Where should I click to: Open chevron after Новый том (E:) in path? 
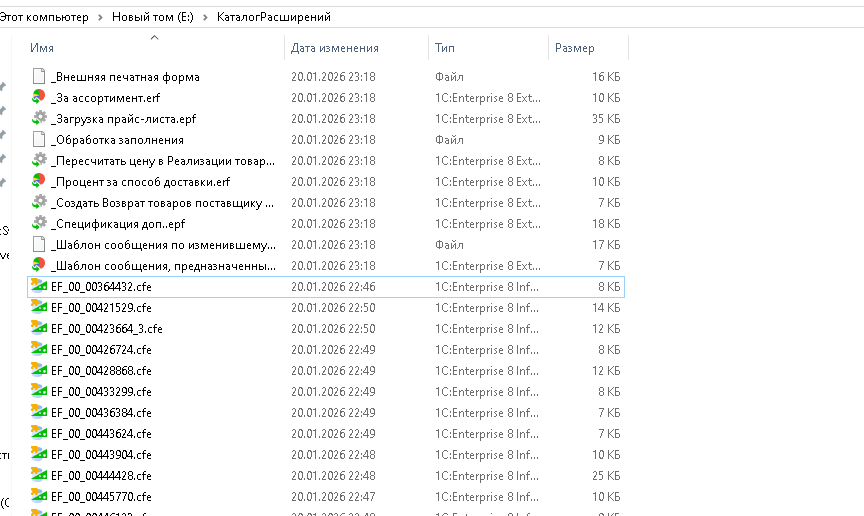(x=206, y=18)
